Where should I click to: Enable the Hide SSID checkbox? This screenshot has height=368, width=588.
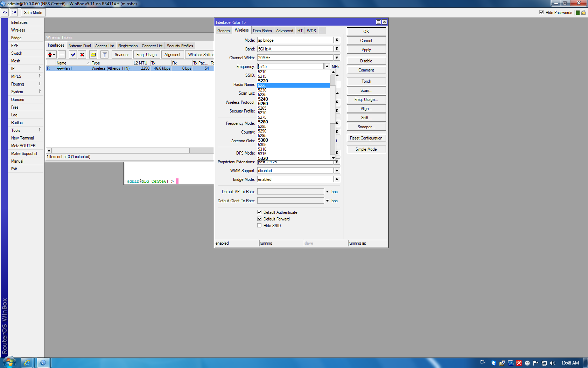(259, 225)
